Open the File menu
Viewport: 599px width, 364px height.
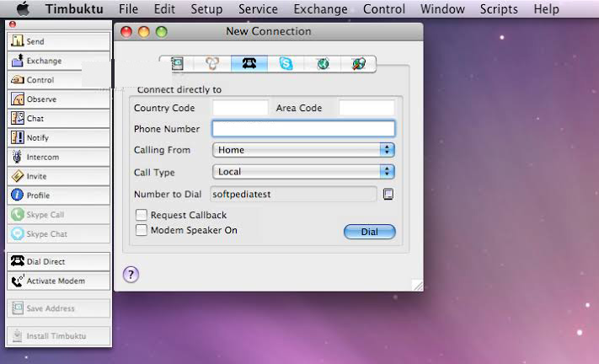pyautogui.click(x=128, y=8)
